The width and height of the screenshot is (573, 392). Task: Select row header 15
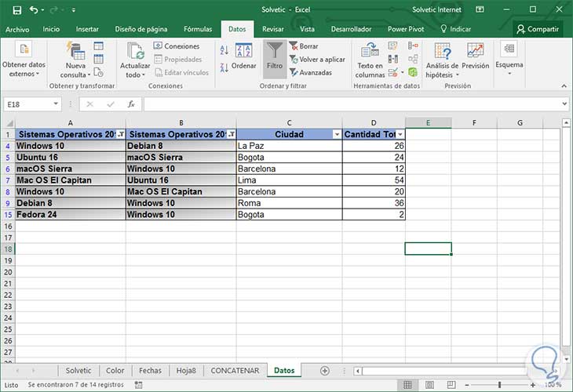click(8, 215)
